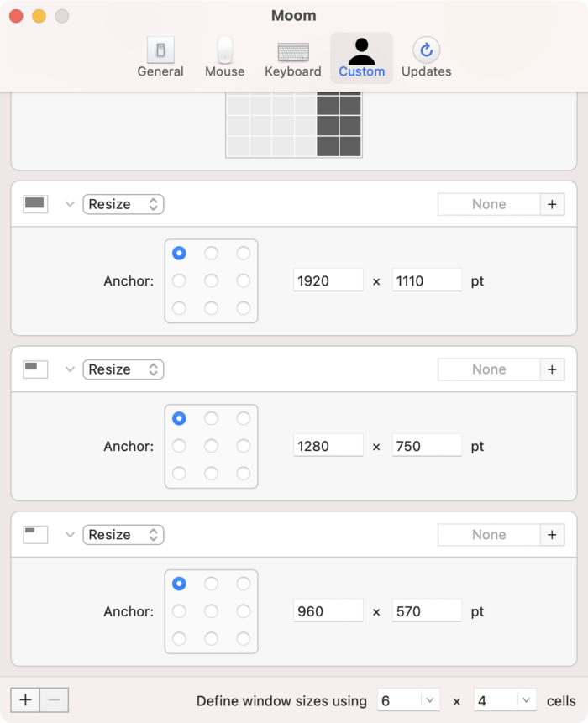
Task: Switch to the Custom tab
Action: click(361, 57)
